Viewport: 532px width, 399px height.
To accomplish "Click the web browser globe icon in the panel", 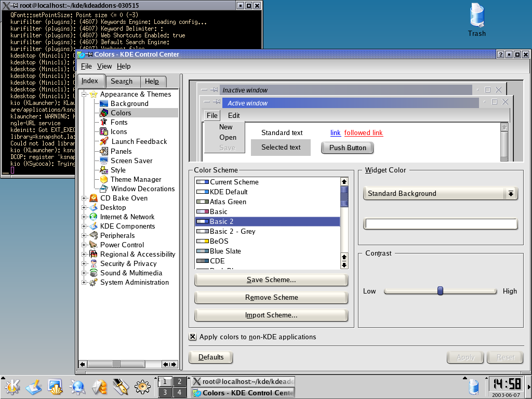I will point(77,387).
